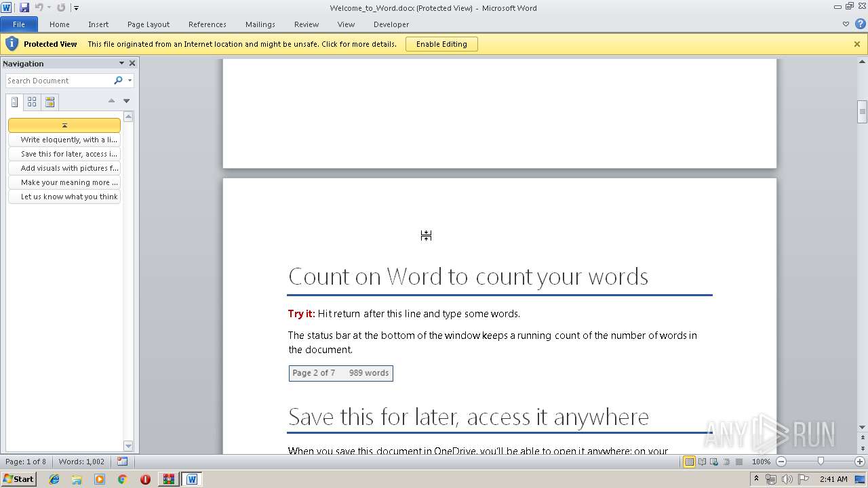Click document scrollbar down arrow
The height and width of the screenshot is (488, 868).
862,427
